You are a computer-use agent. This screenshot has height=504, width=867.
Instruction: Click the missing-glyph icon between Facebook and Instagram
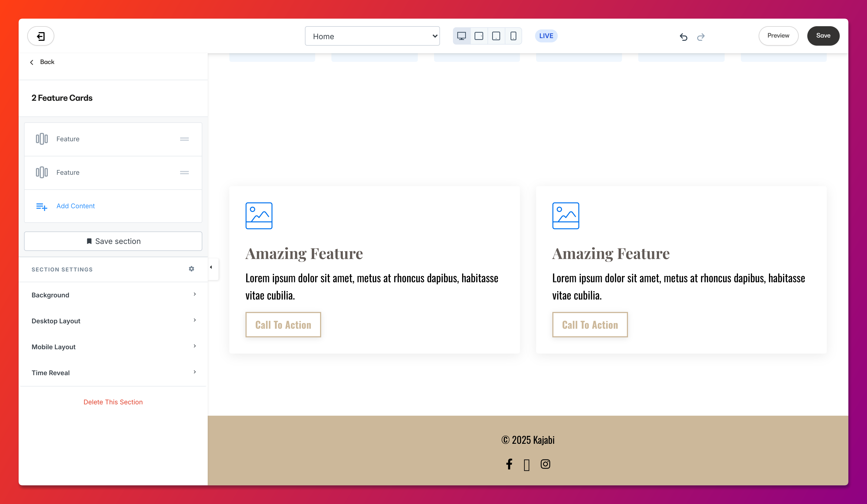pos(526,465)
